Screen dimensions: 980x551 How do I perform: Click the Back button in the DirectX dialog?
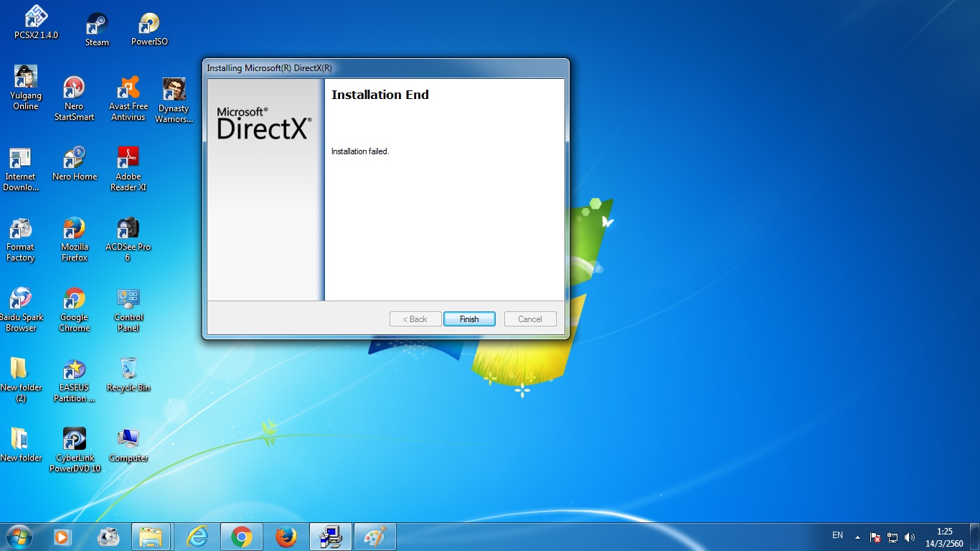point(415,319)
